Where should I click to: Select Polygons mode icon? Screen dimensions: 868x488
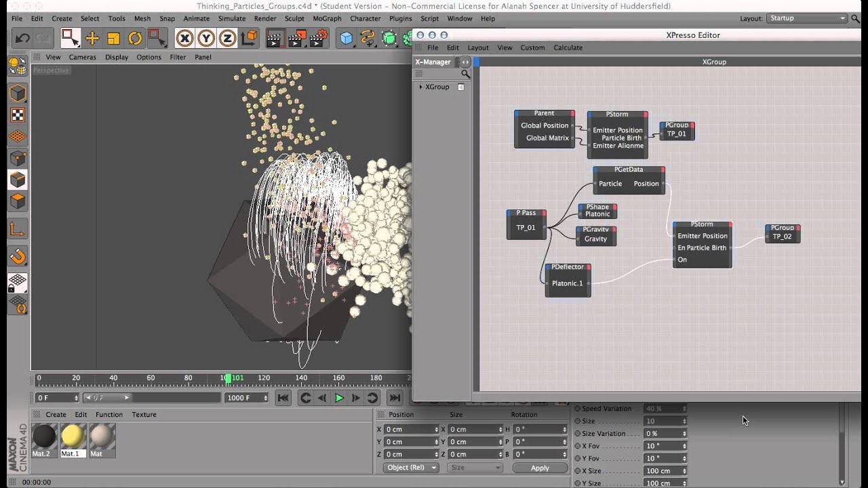click(x=18, y=201)
